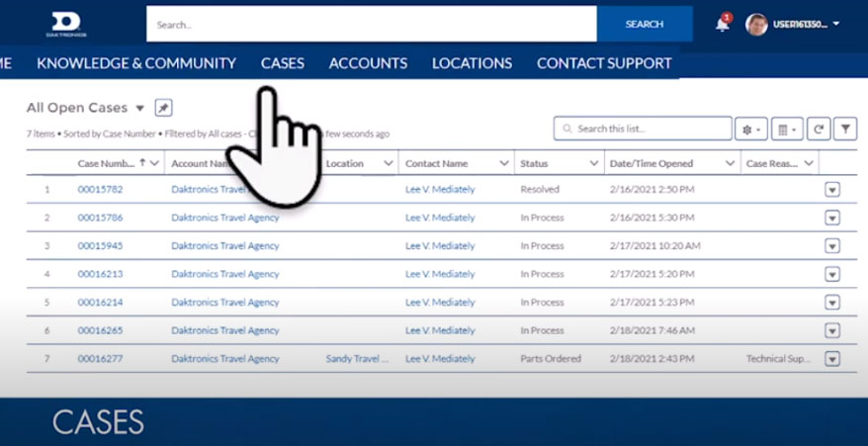The image size is (868, 446).
Task: Open Case Number column options chevron
Action: [x=154, y=163]
